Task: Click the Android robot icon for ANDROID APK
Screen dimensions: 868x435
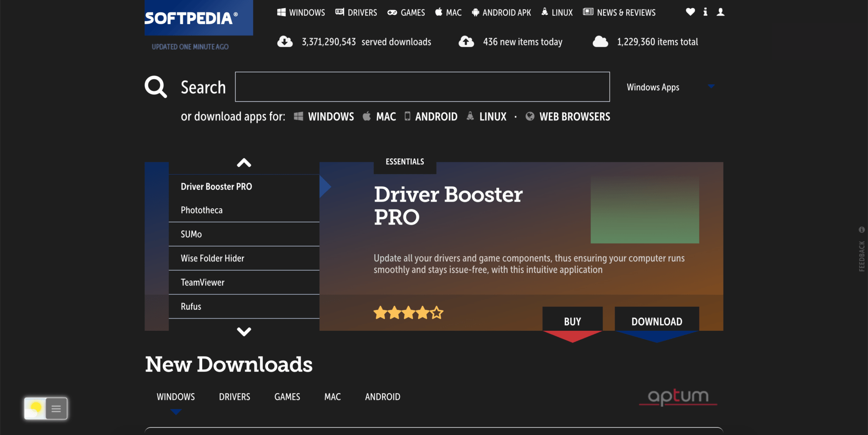Action: tap(476, 12)
